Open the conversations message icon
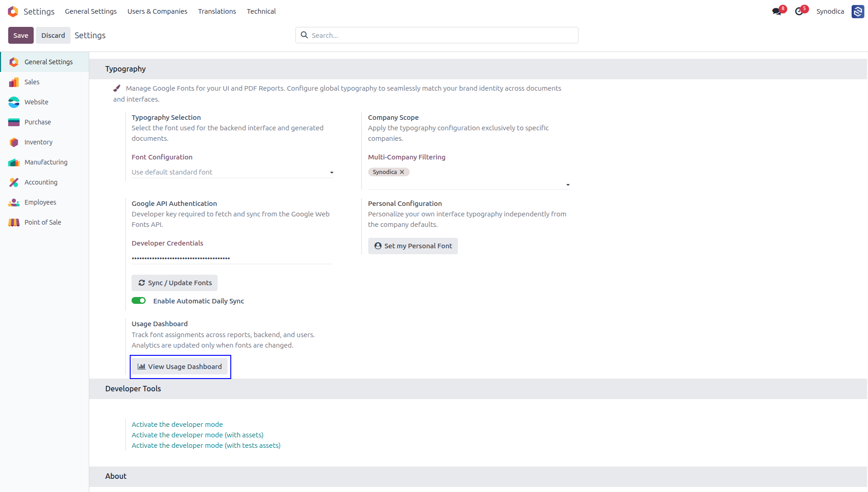Viewport: 868px width, 492px height. coord(777,11)
